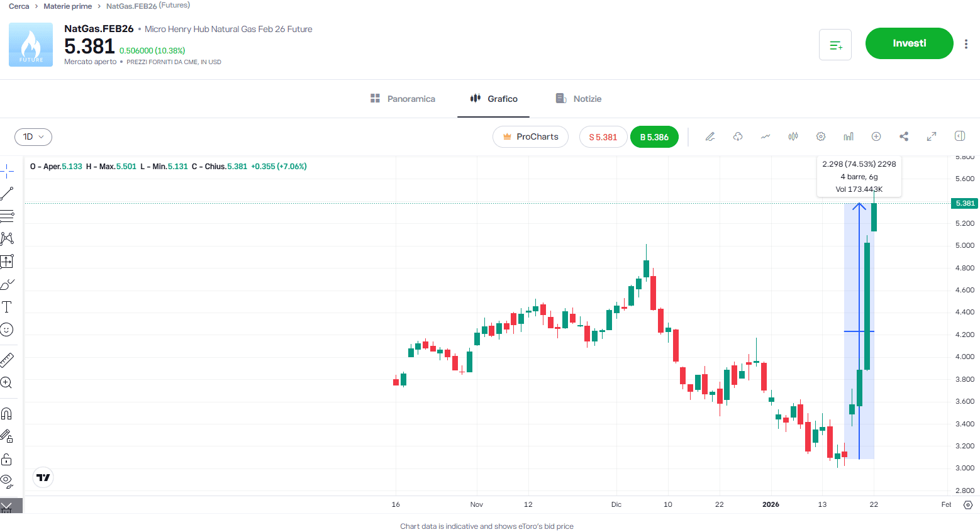Click the chart zoom-in tool
The height and width of the screenshot is (532, 980).
(x=7, y=383)
